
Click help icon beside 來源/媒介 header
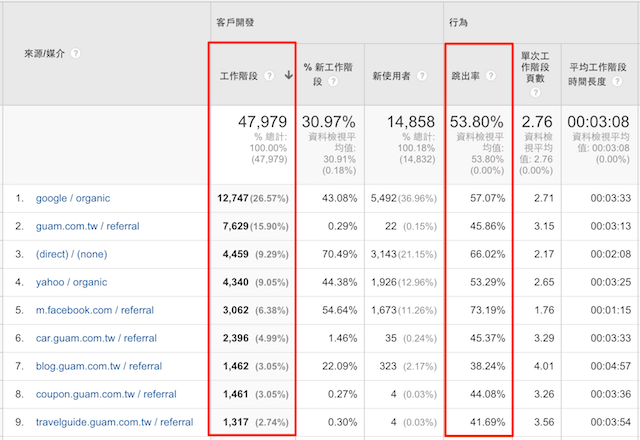[76, 52]
